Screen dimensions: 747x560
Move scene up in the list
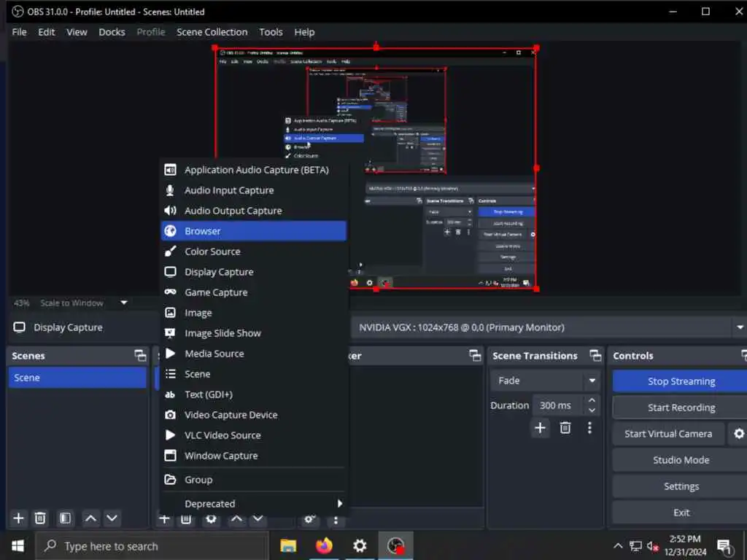90,518
